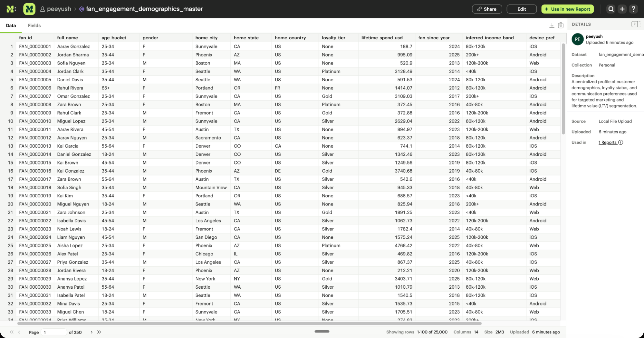Select the Data tab
This screenshot has height=338, width=644.
[x=11, y=25]
